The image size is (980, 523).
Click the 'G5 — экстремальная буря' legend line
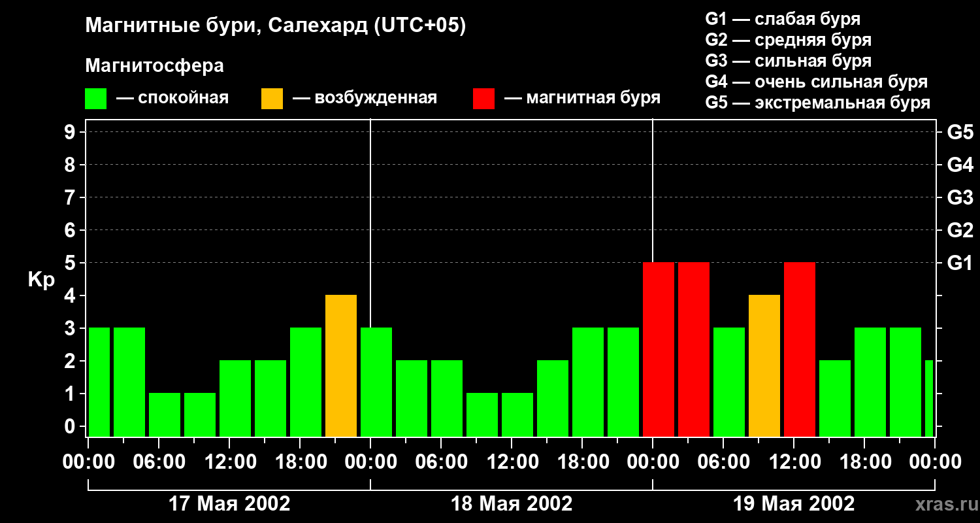point(817,103)
